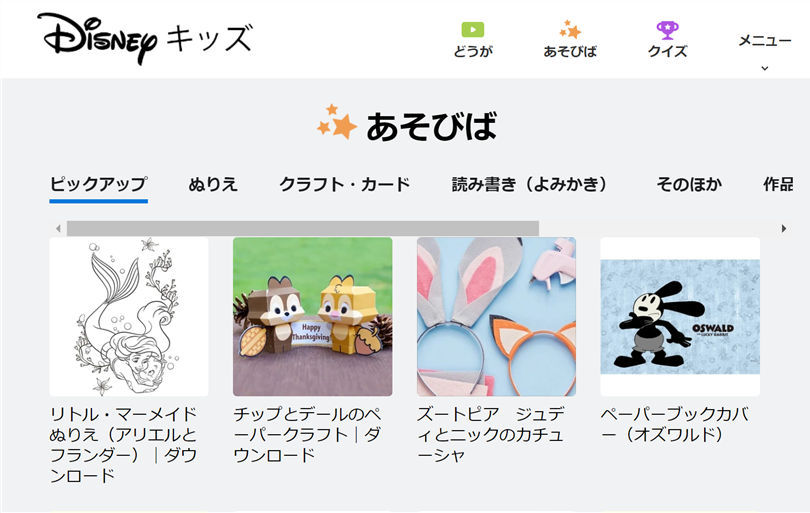Screen dimensions: 810x513
Task: Open Chip and Dale papercraft thumbnail
Action: 313,317
